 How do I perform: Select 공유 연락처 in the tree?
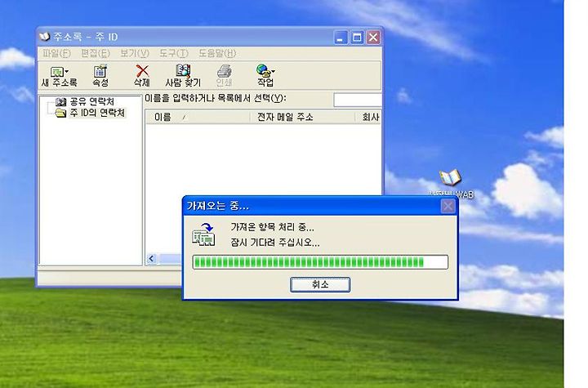[91, 101]
